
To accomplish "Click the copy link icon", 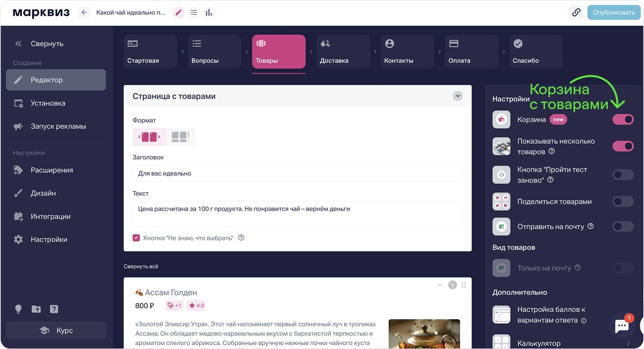I will click(x=576, y=12).
